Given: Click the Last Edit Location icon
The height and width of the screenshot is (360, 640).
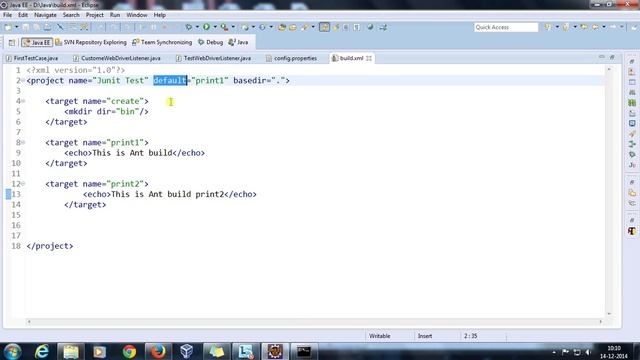Looking at the screenshot, I should pos(584,27).
